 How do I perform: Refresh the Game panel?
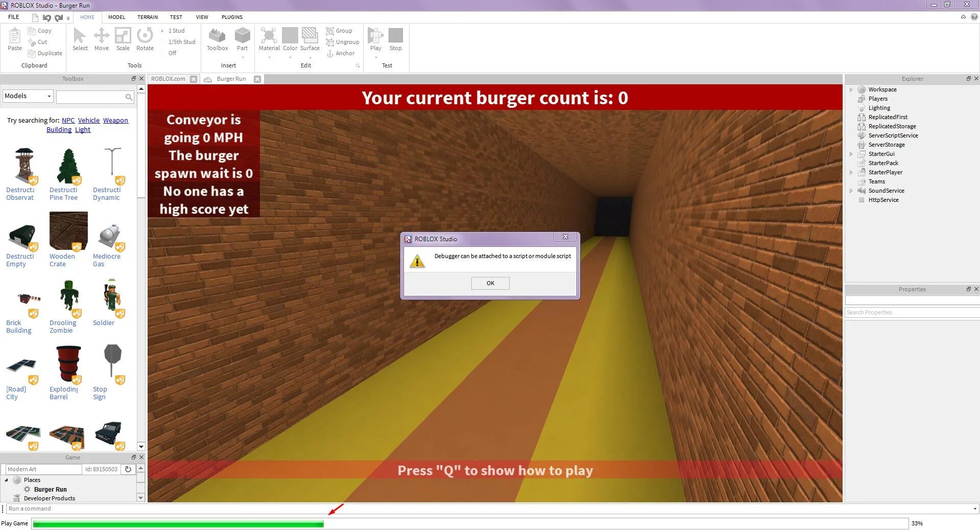point(128,469)
